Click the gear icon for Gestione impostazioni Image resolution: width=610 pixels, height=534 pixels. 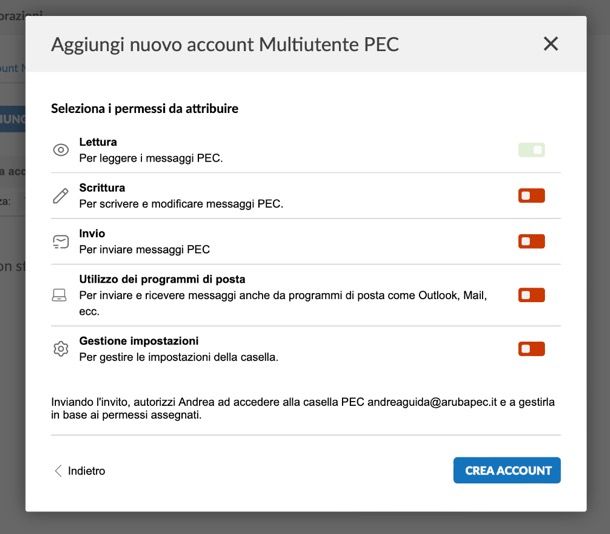point(61,349)
